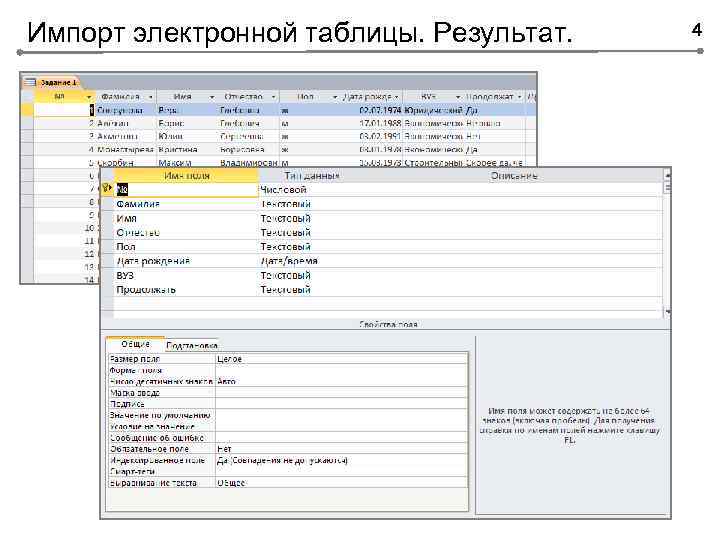Click the selected № field name input box

(x=186, y=190)
